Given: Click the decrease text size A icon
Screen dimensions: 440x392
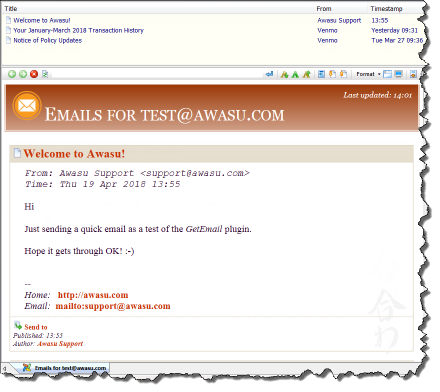Looking at the screenshot, I should click(284, 74).
